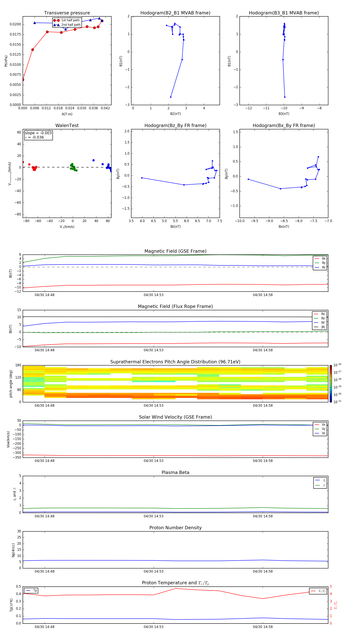The image size is (351, 644).
Task: Click the 'Bz(nT)' x-axis label
Action: click(175, 227)
